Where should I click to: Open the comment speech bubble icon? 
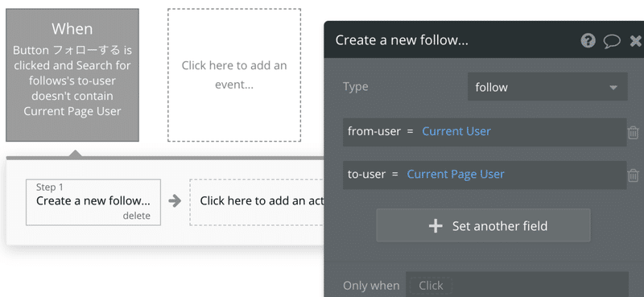pos(612,41)
